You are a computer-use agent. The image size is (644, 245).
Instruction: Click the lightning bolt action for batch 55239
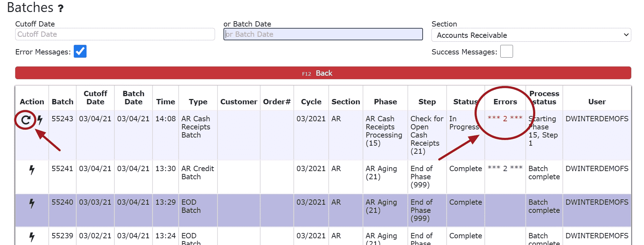(x=32, y=237)
